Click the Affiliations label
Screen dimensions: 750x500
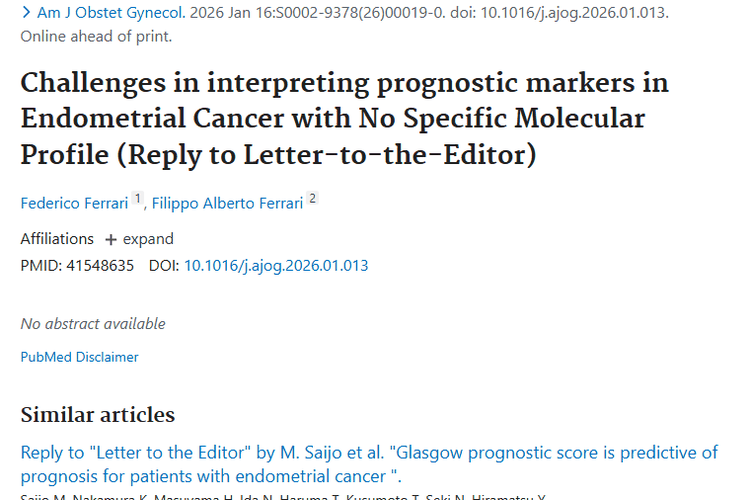pos(57,239)
